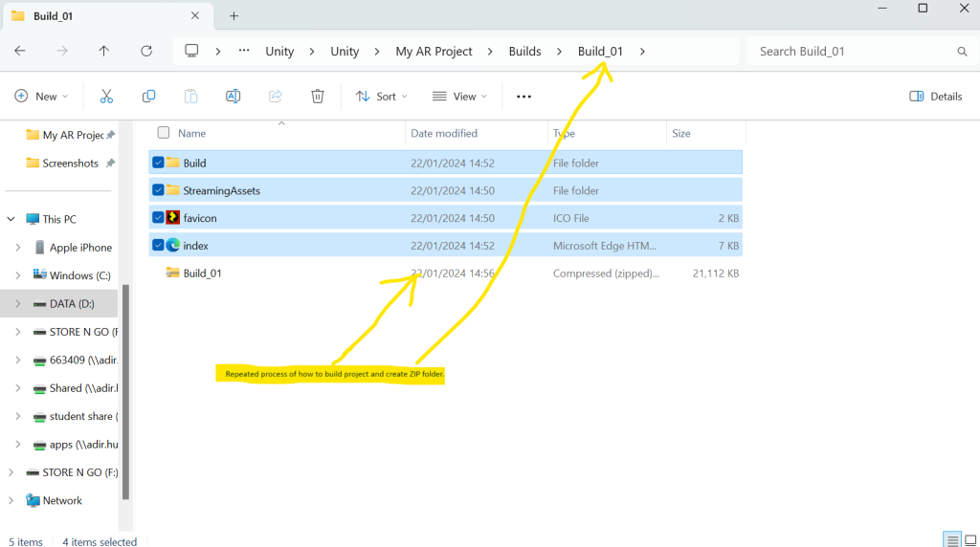Open the View dropdown menu
Image resolution: width=980 pixels, height=547 pixels.
coord(459,97)
